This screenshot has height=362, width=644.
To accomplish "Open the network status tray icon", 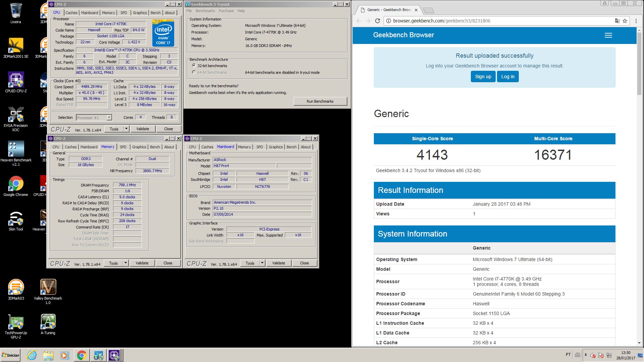I will (609, 355).
